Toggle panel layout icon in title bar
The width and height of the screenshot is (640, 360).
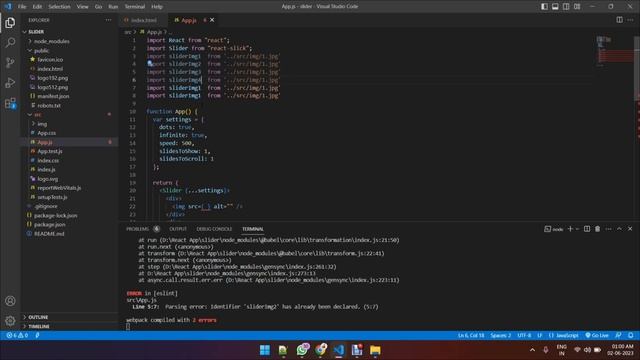pos(555,7)
